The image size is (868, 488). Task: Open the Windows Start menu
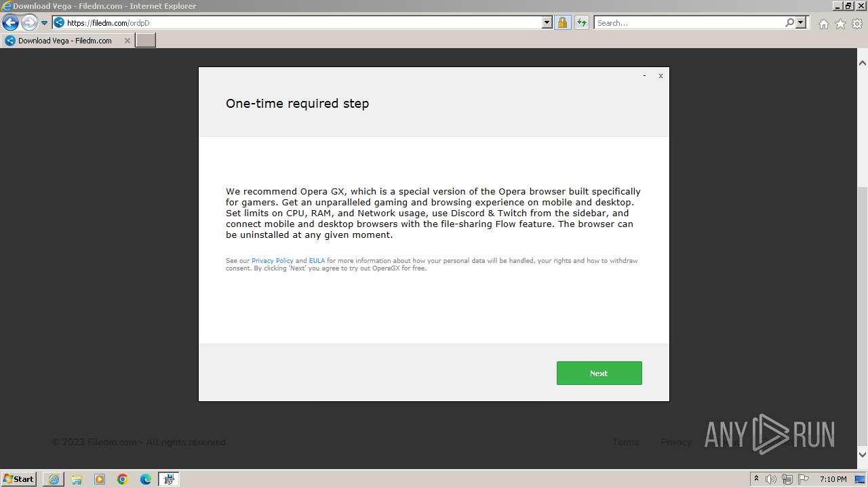[19, 479]
